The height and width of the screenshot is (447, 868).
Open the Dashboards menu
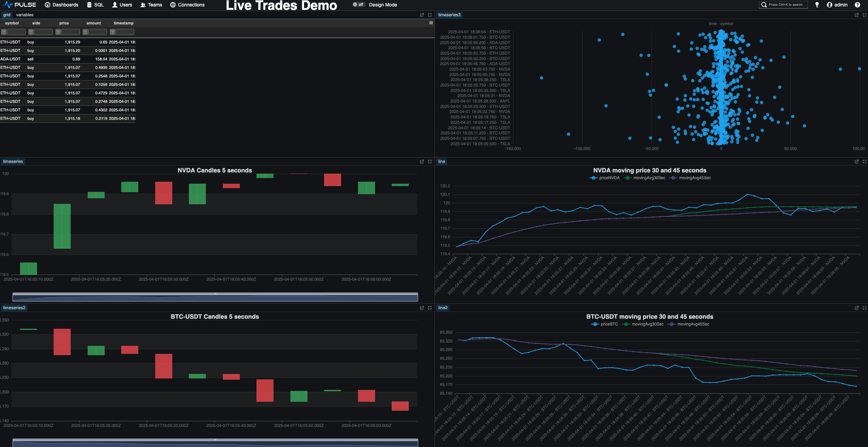click(61, 5)
